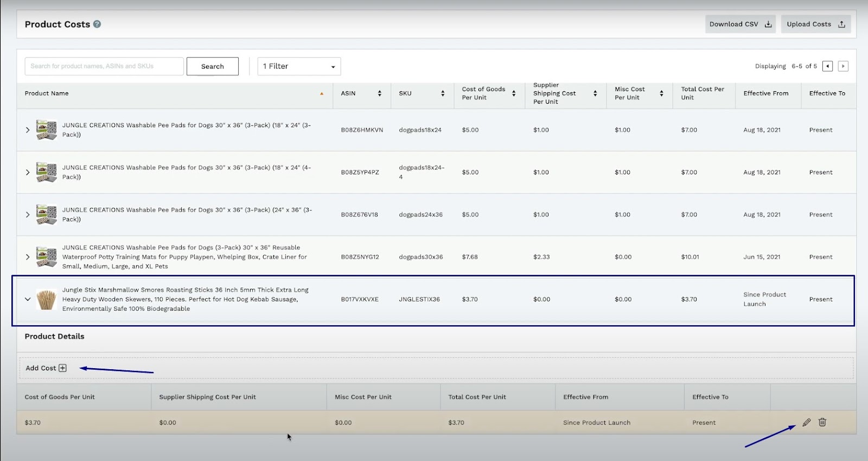Click the Jungle Stix Marshmallow product name

point(186,299)
